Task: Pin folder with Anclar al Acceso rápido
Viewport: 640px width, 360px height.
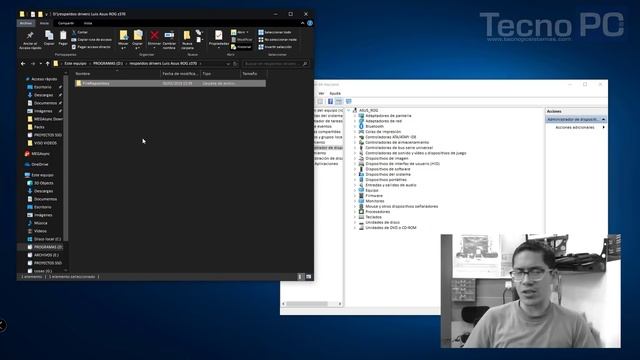Action: tap(30, 40)
